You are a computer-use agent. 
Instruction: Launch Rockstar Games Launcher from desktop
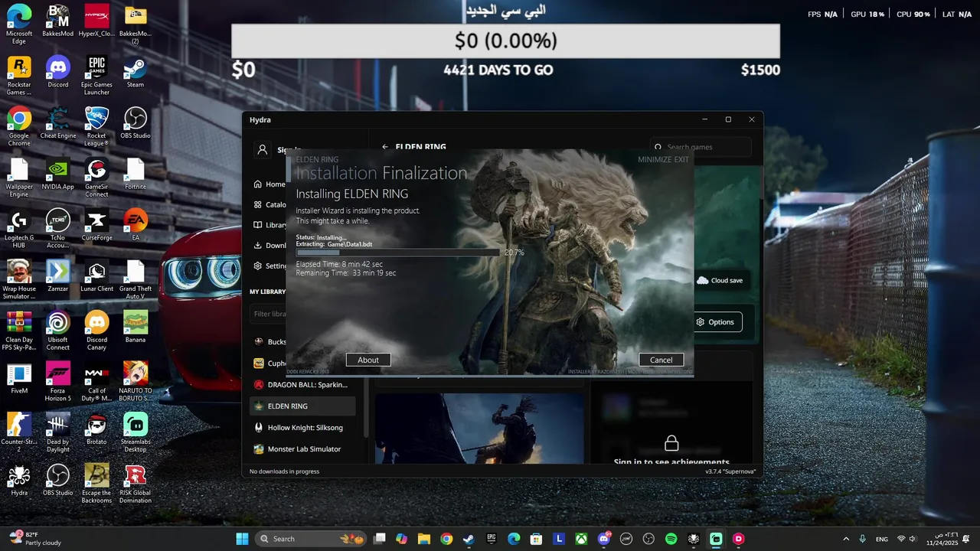tap(19, 76)
